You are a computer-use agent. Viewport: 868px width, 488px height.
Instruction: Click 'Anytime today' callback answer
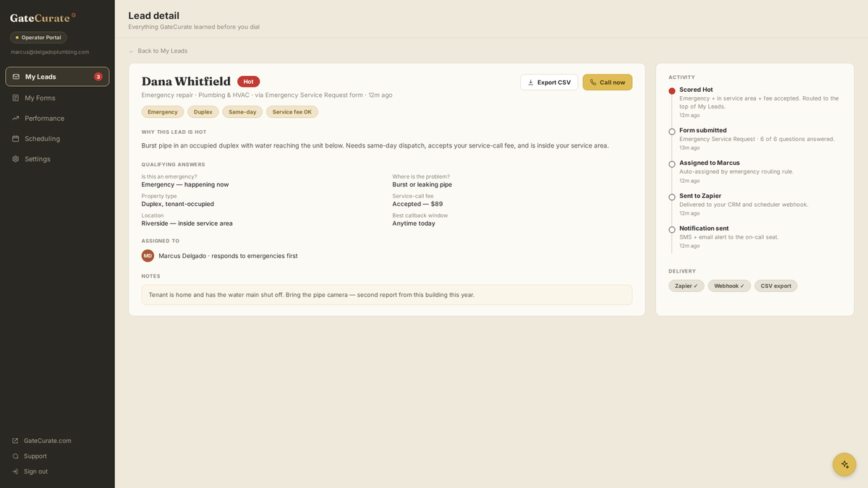(x=414, y=223)
